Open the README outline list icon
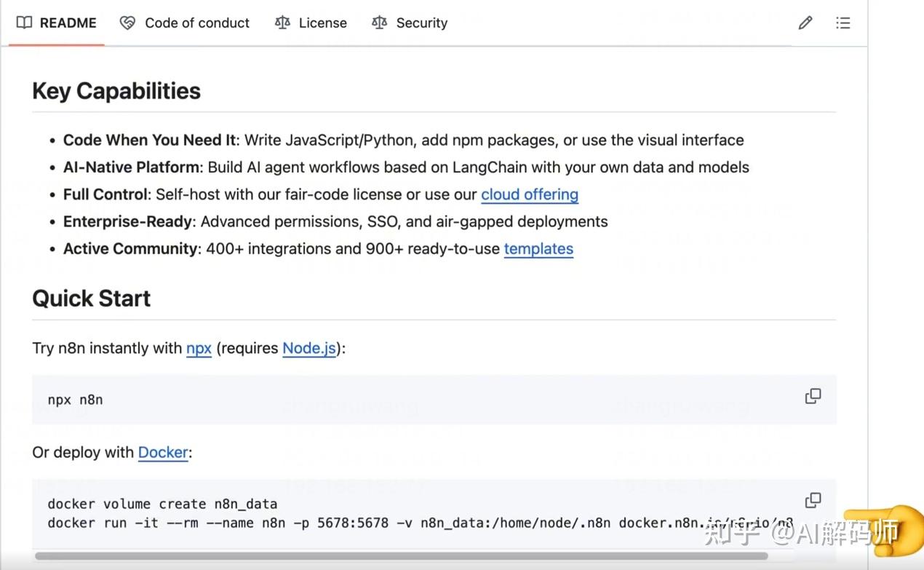The image size is (924, 570). point(843,23)
